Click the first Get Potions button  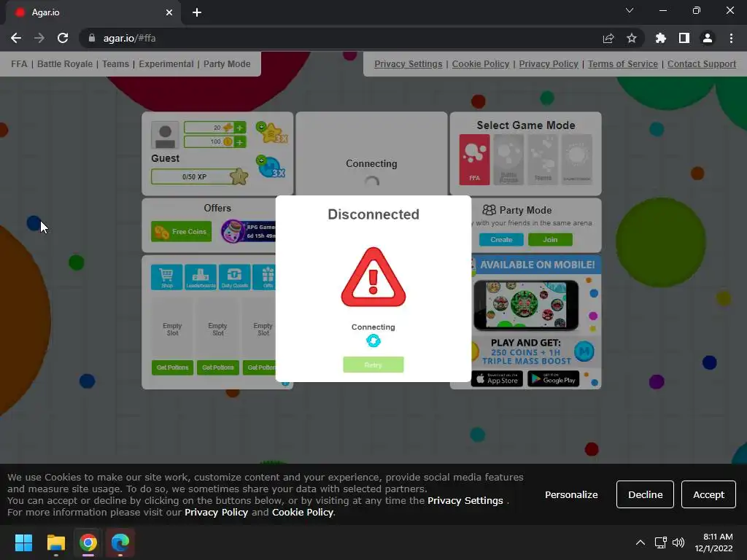click(172, 367)
